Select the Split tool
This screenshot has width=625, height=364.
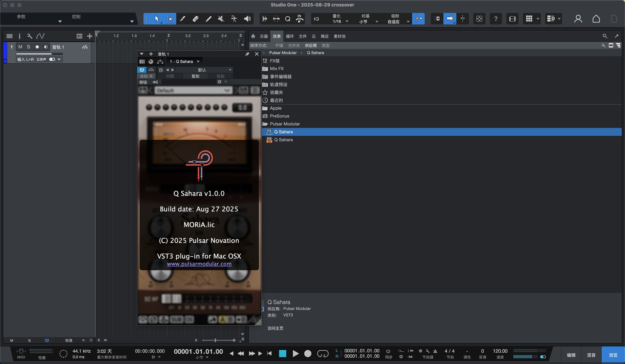[183, 19]
